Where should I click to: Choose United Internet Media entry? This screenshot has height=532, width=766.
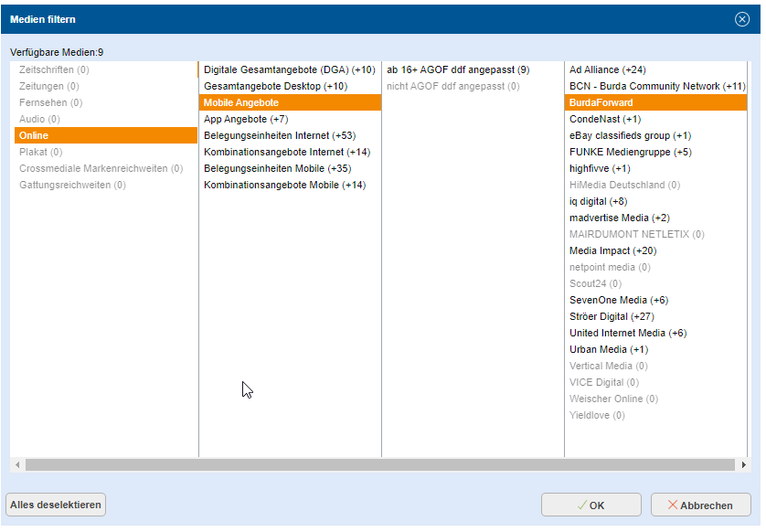(x=627, y=333)
